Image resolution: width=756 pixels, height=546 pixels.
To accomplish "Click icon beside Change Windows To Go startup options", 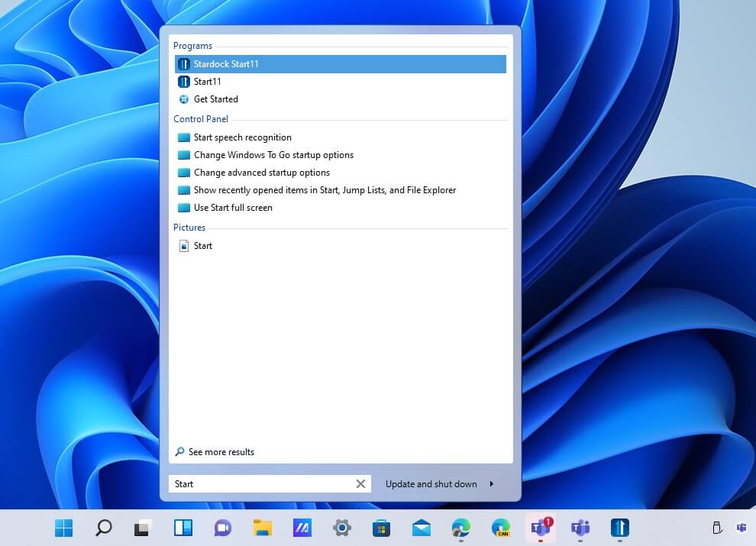I will (x=184, y=155).
